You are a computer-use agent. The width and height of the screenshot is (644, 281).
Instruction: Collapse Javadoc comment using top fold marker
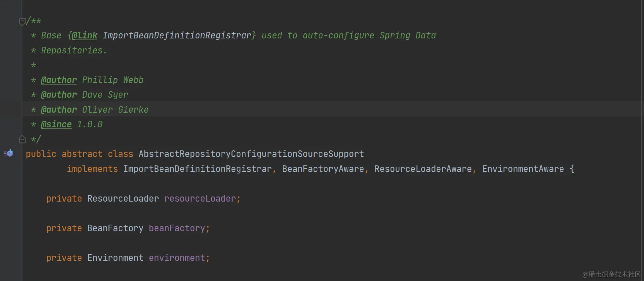pos(22,21)
